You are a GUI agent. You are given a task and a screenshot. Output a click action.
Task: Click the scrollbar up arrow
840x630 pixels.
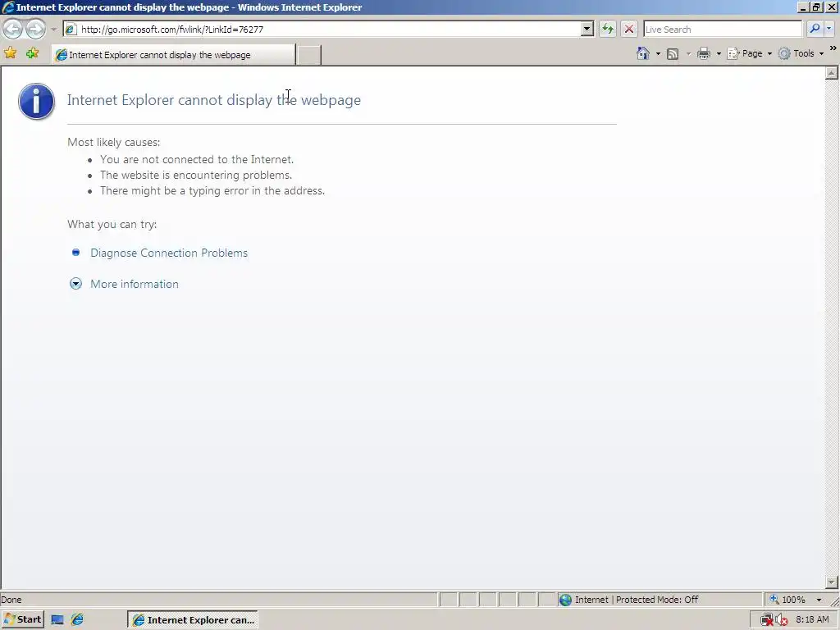coord(832,73)
